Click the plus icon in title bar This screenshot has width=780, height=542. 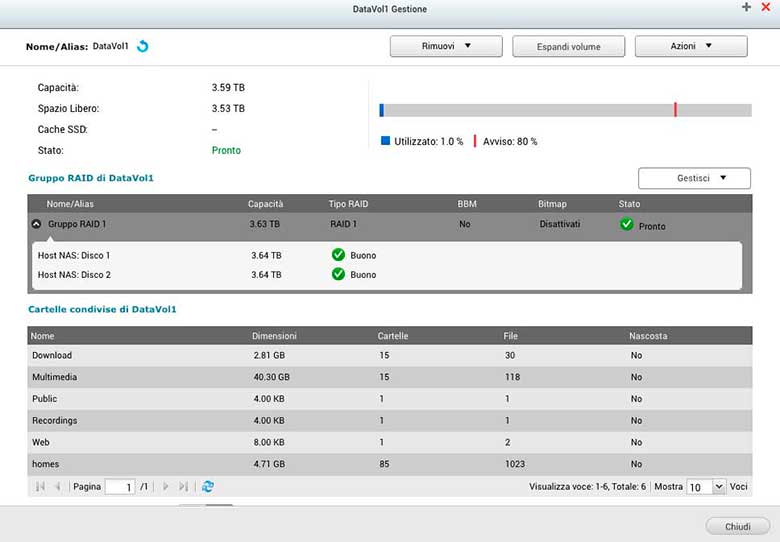point(746,7)
